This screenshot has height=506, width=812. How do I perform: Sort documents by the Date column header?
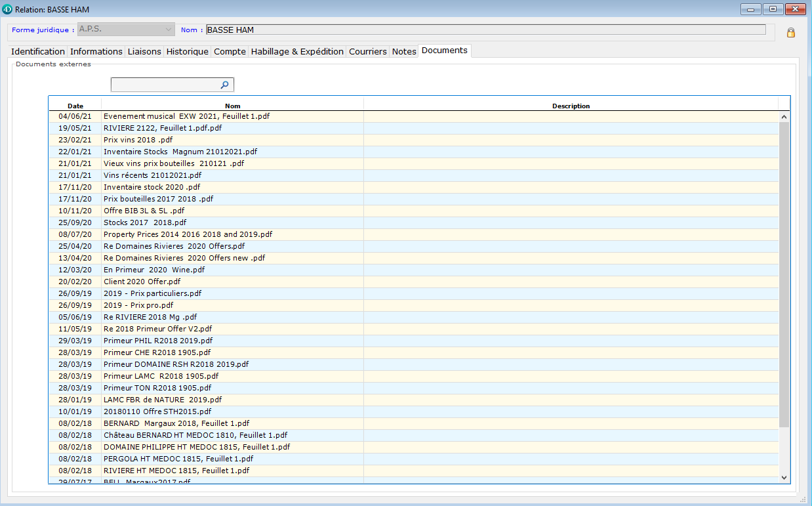click(x=75, y=106)
